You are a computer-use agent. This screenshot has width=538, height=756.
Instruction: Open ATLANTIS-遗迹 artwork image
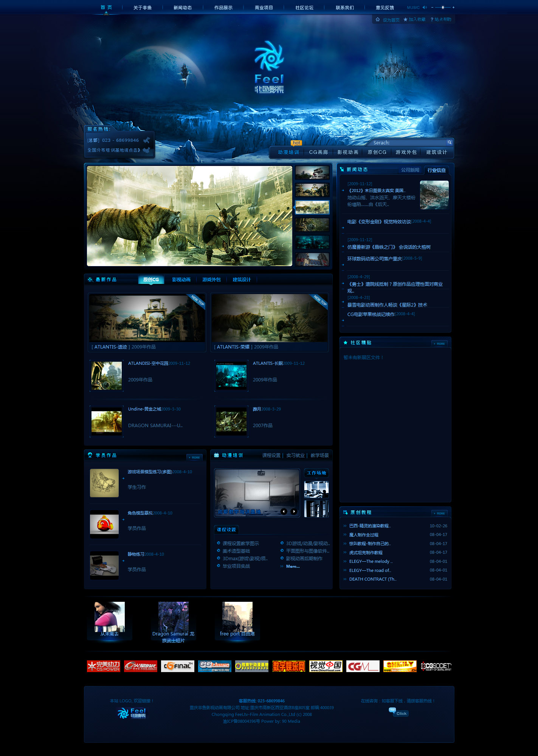pyautogui.click(x=147, y=318)
